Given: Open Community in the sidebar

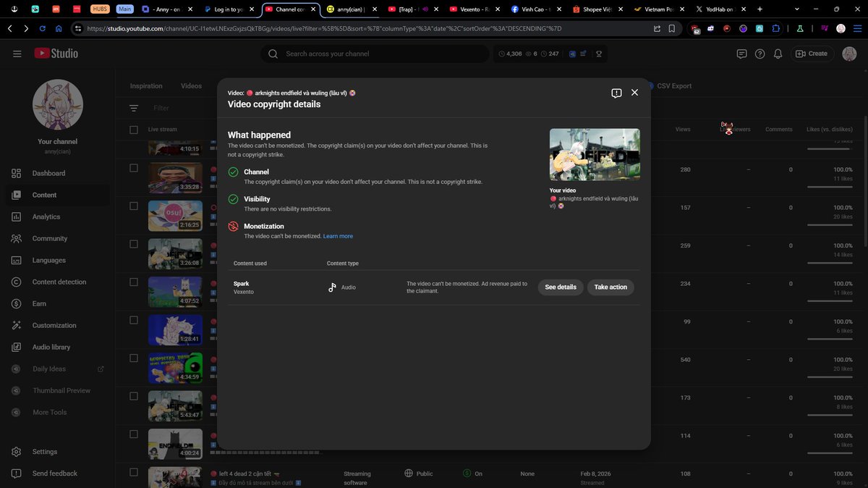Looking at the screenshot, I should pyautogui.click(x=56, y=238).
